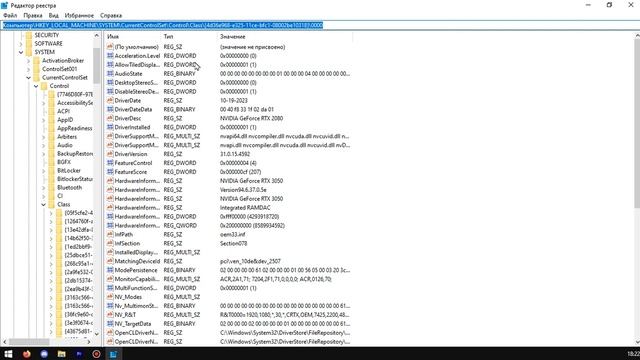Collapse the SYSTEM tree node
Viewport: 640px width, 360px height.
pyautogui.click(x=21, y=52)
